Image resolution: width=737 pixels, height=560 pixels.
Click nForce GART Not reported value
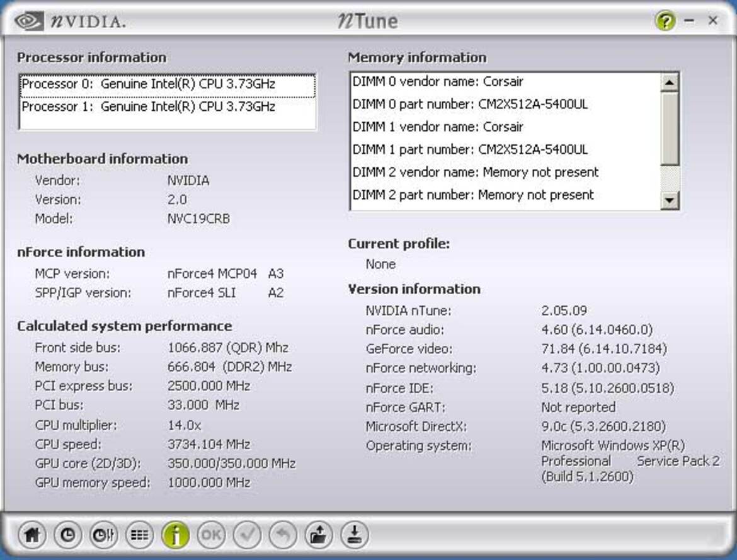coord(578,408)
